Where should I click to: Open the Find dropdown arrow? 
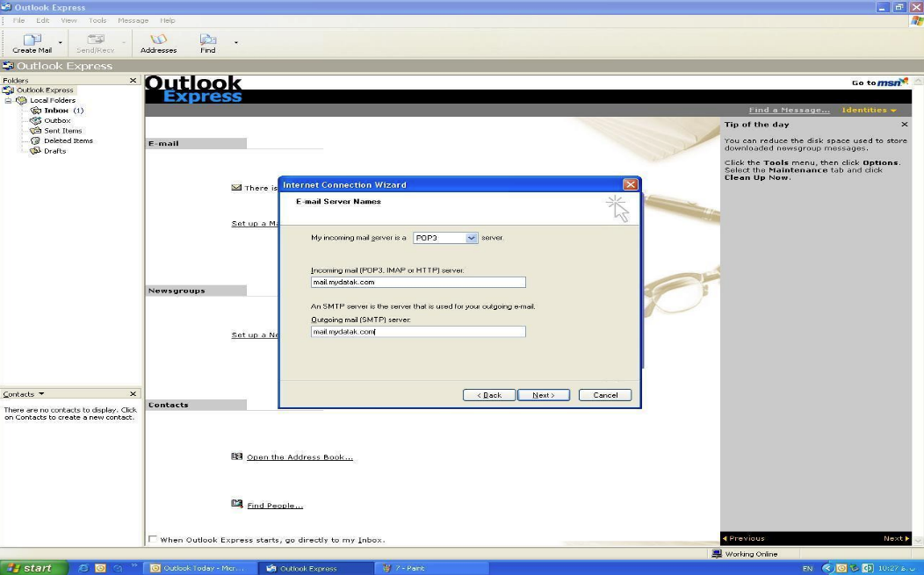click(x=235, y=42)
